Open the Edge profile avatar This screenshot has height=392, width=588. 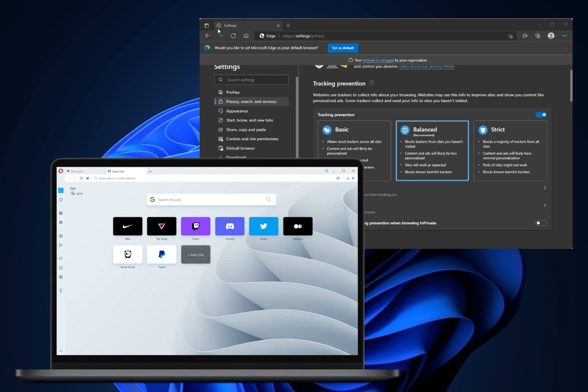[x=551, y=36]
